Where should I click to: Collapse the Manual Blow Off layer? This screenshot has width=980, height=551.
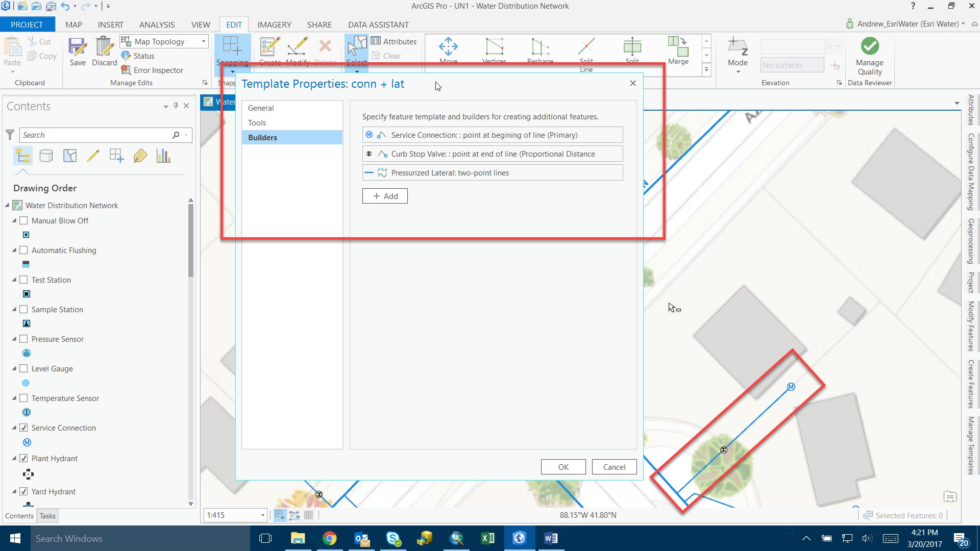14,221
